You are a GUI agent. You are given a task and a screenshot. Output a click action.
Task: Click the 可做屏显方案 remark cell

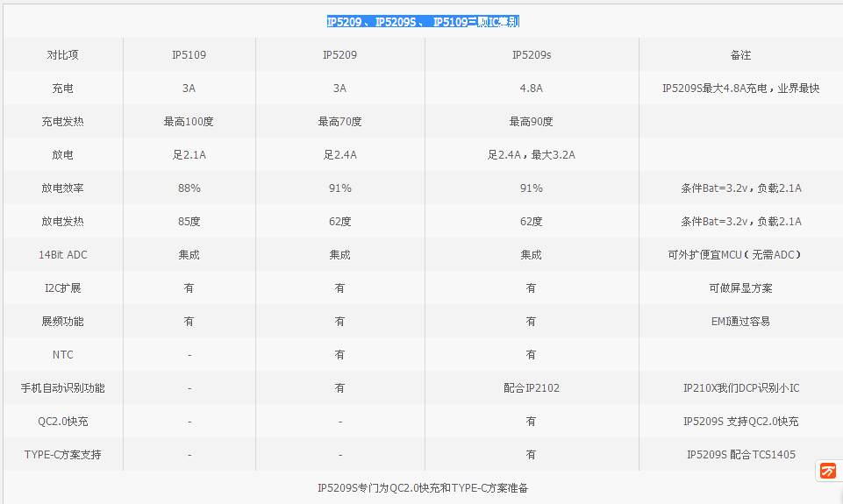pyautogui.click(x=740, y=288)
